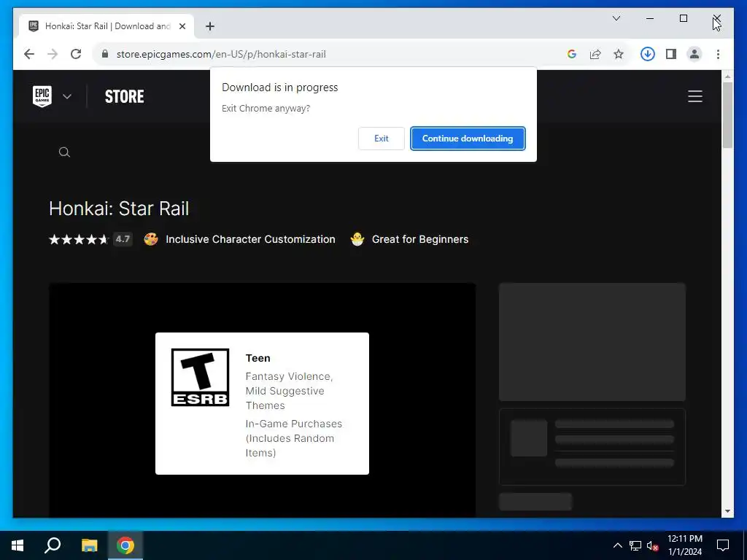This screenshot has height=560, width=747.
Task: Click the Chrome taskbar icon
Action: pyautogui.click(x=125, y=545)
